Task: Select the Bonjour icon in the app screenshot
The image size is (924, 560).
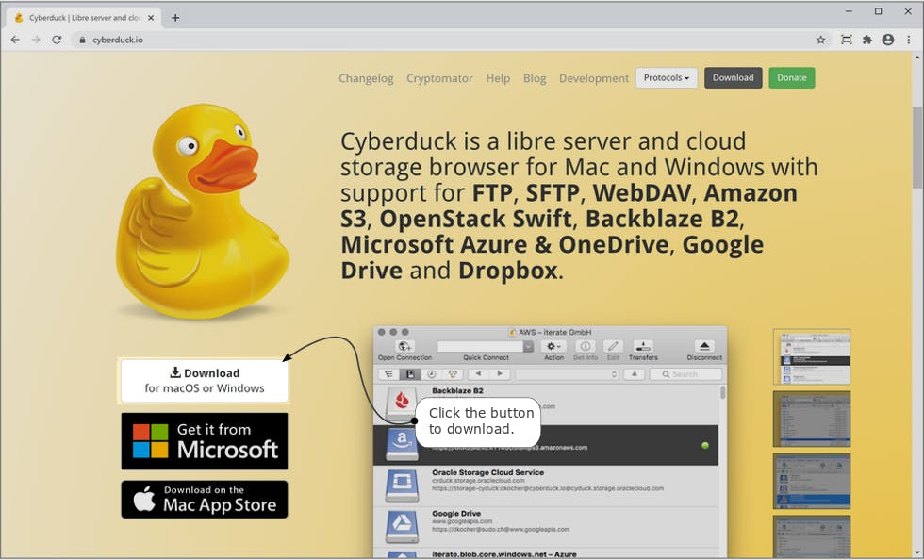Action: (x=453, y=374)
